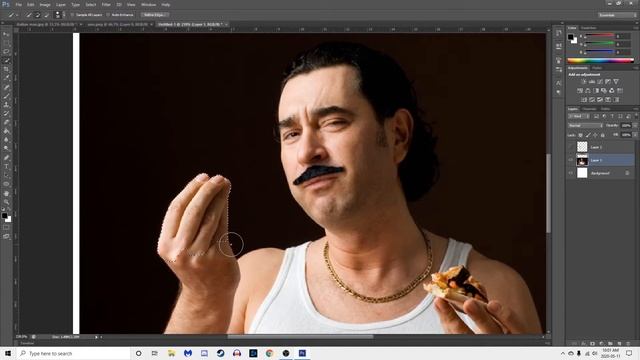The height and width of the screenshot is (360, 640).
Task: Select the Rectangular Marquee tool
Action: [6, 43]
